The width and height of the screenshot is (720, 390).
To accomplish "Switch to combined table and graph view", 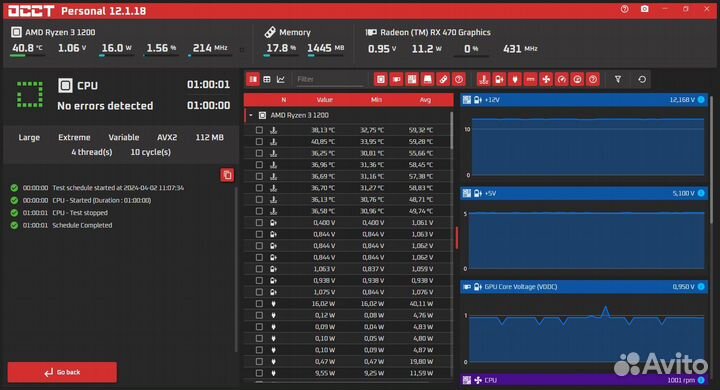I will coord(253,79).
